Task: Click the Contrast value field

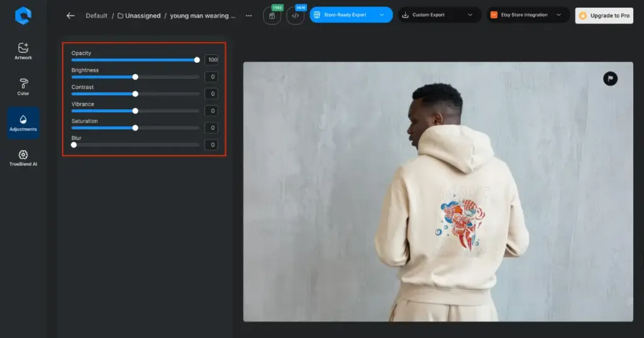Action: 211,94
